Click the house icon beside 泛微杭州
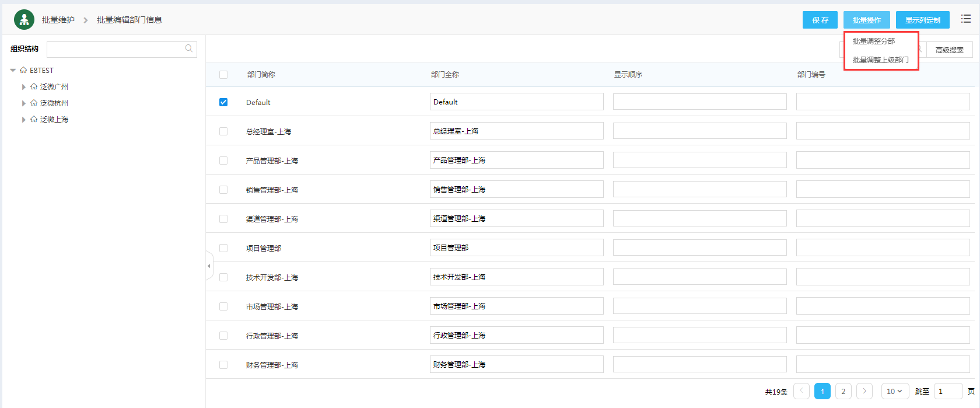 34,103
